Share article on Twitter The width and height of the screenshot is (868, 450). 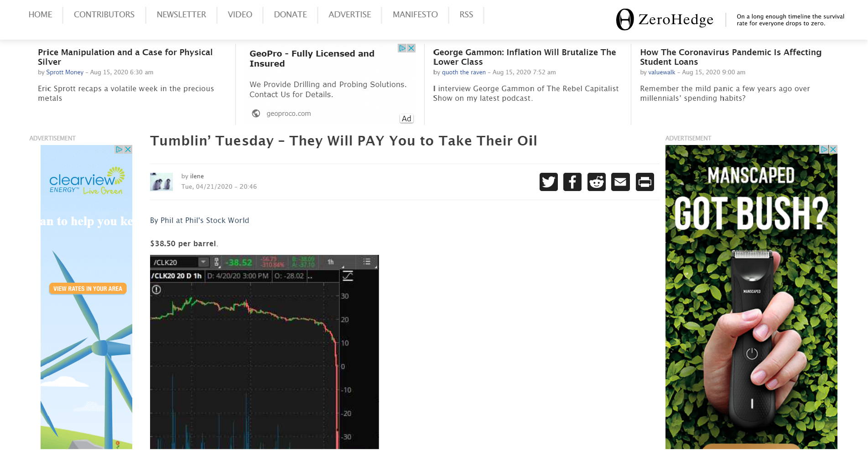(x=548, y=182)
